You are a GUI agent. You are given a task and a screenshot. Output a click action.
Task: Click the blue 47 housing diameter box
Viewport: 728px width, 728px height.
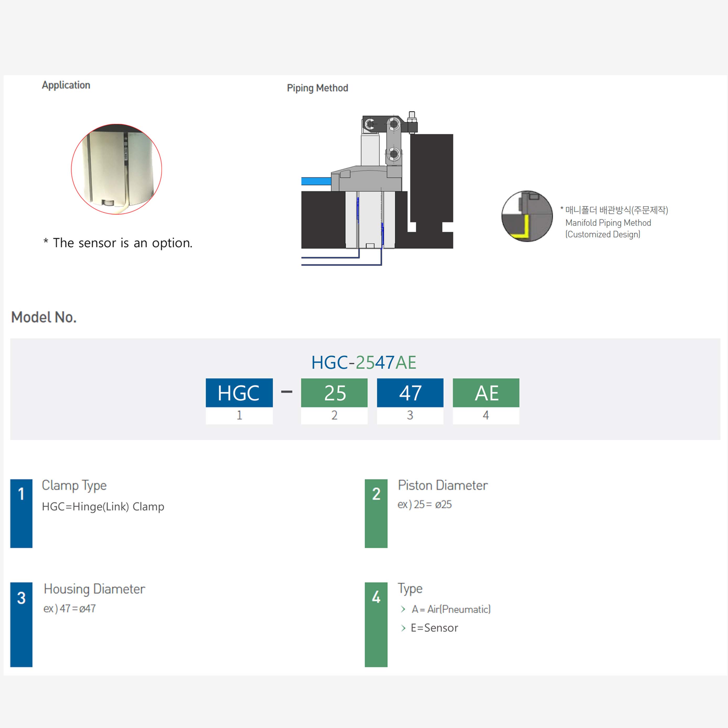[410, 393]
